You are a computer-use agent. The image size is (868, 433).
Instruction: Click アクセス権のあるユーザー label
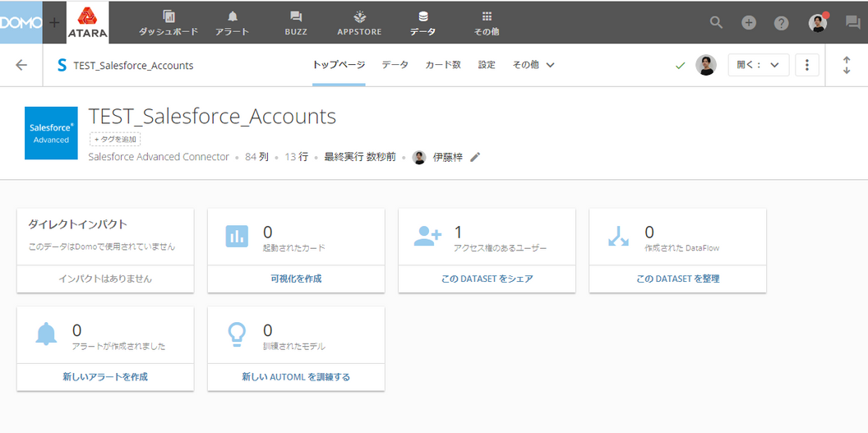pyautogui.click(x=501, y=248)
